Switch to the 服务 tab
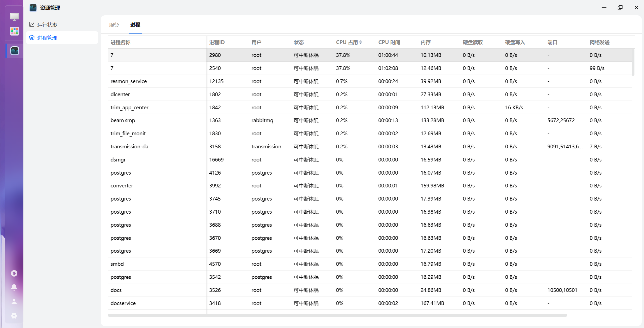Screen dimensions: 644x328 [x=114, y=25]
